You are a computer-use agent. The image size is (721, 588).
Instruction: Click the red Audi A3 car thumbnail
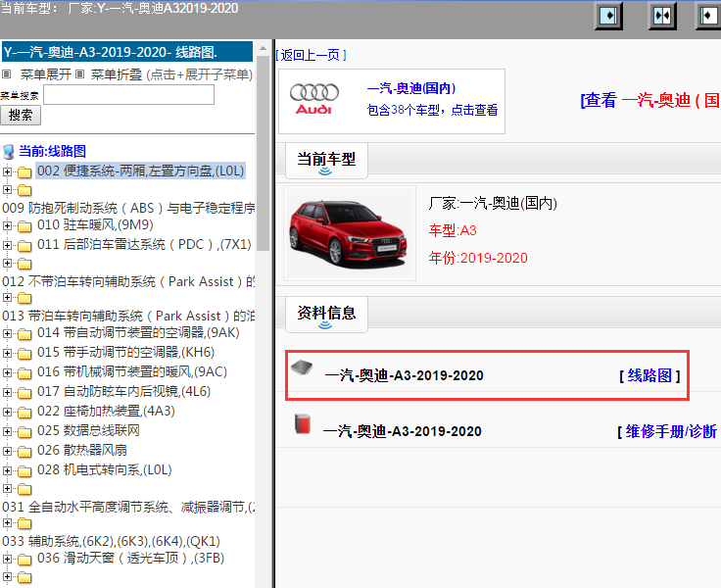click(x=349, y=233)
